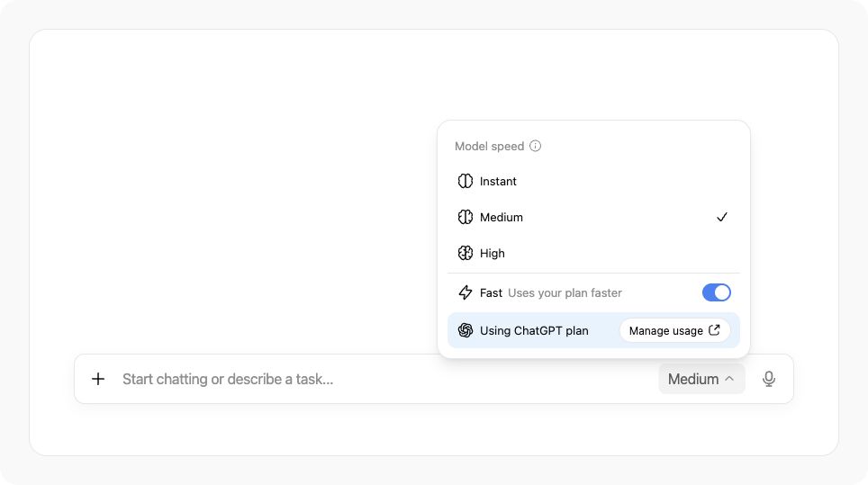This screenshot has height=485, width=868.
Task: Click the Model speed heading
Action: click(x=489, y=146)
